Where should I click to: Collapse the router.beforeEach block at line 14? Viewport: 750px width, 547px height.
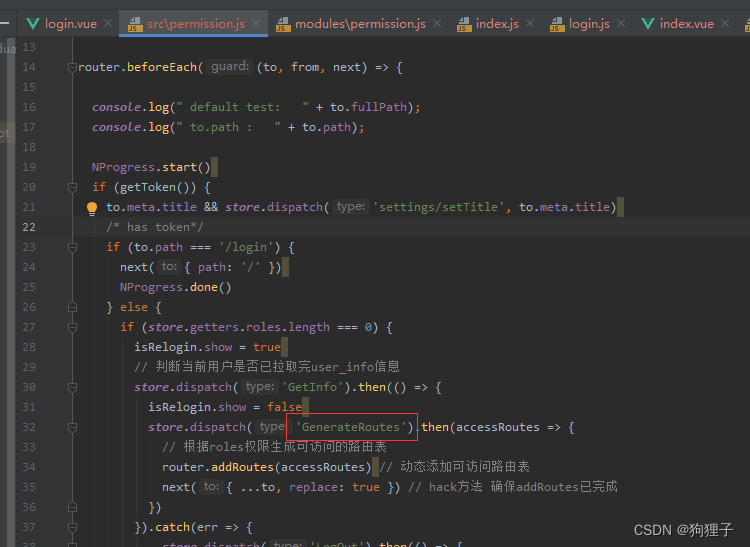pyautogui.click(x=72, y=67)
